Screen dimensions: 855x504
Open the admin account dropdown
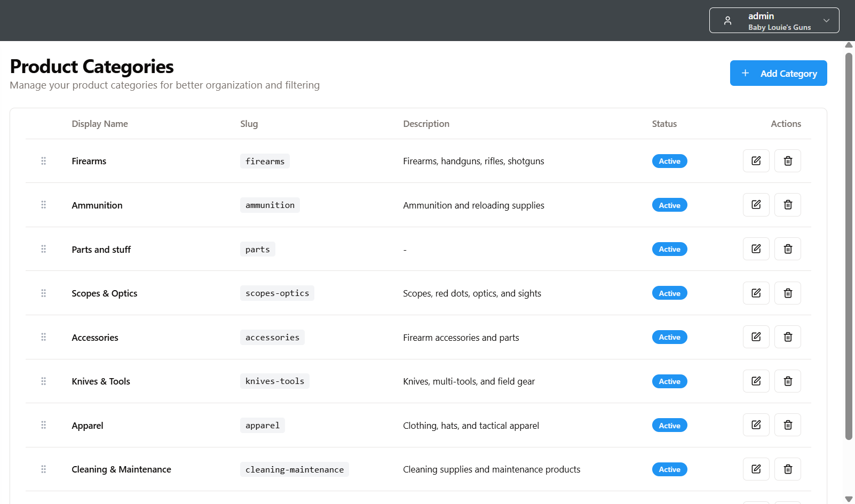click(x=774, y=20)
